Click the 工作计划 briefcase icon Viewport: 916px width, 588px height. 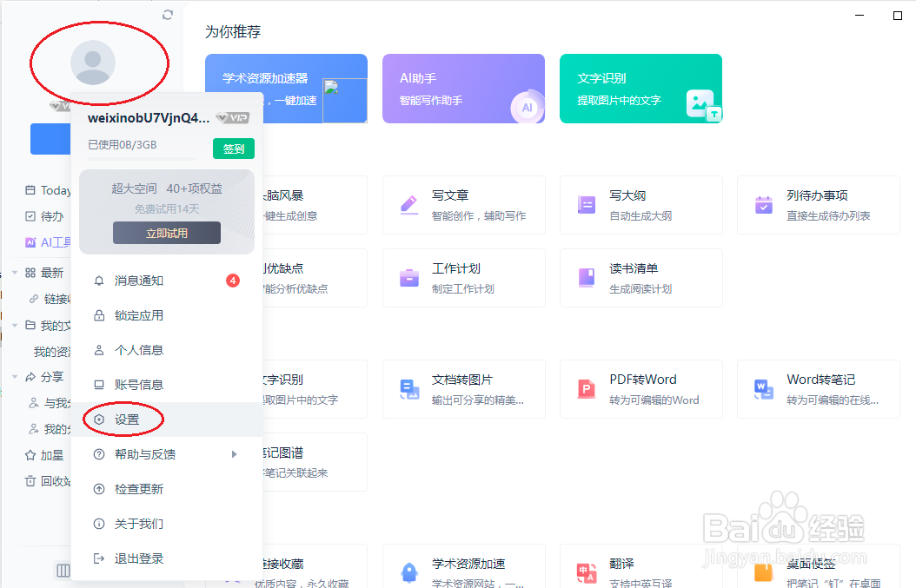[x=408, y=278]
